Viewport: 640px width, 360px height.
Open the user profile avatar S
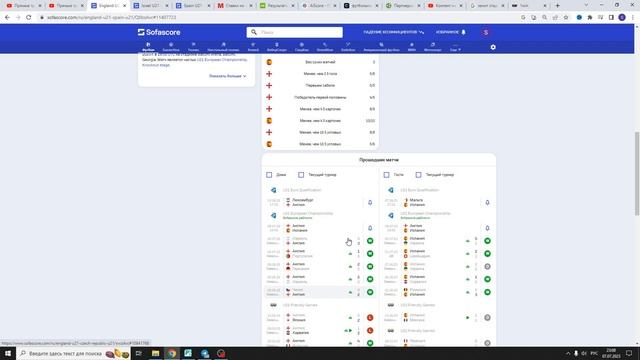click(486, 32)
